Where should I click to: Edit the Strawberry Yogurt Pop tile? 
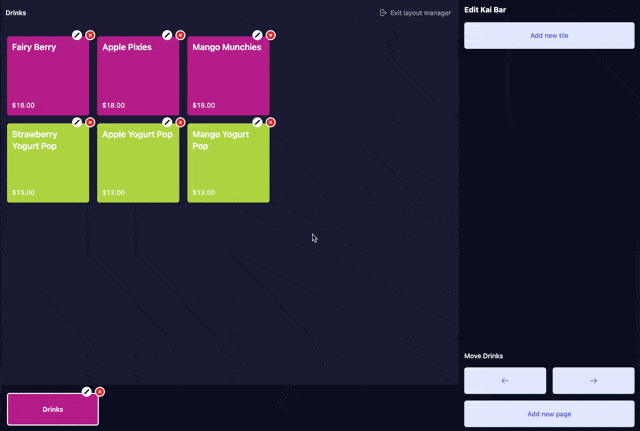pyautogui.click(x=77, y=122)
